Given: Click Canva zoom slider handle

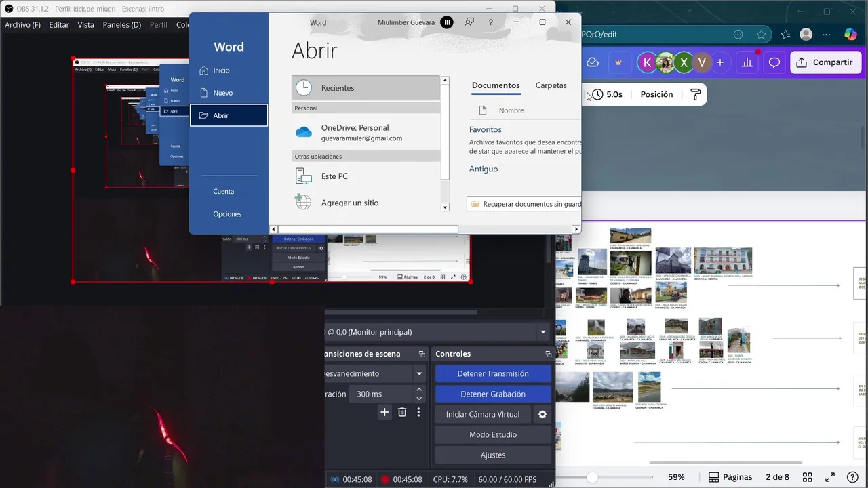Looking at the screenshot, I should [x=592, y=477].
